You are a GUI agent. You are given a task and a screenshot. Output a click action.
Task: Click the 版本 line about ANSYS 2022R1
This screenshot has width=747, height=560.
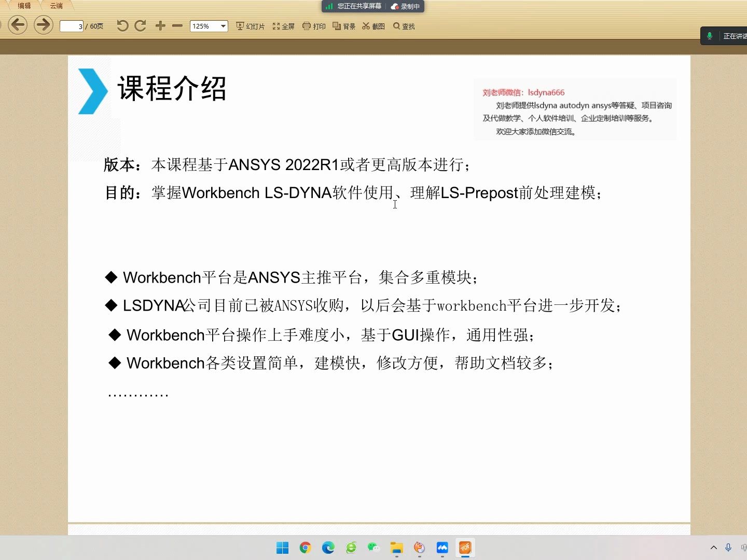click(x=287, y=165)
